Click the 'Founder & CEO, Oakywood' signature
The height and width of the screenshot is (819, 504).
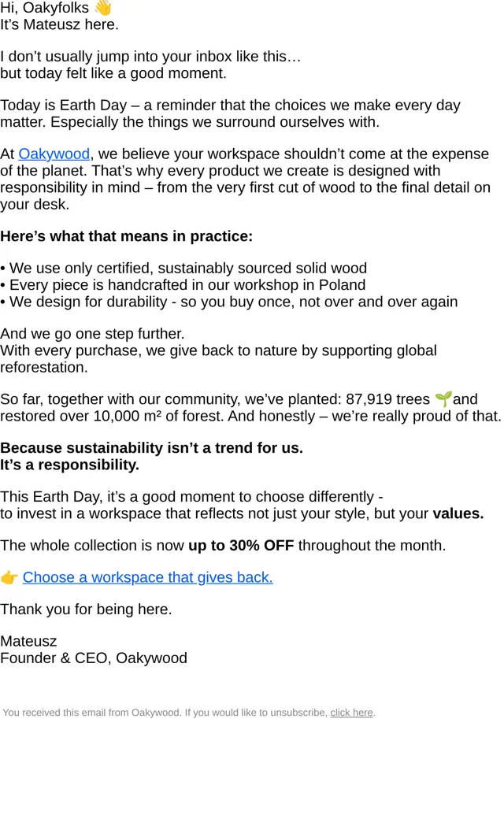(94, 658)
